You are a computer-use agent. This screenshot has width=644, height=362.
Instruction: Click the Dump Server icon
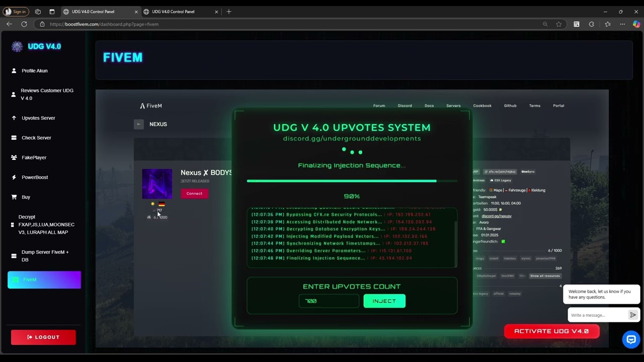tap(14, 256)
